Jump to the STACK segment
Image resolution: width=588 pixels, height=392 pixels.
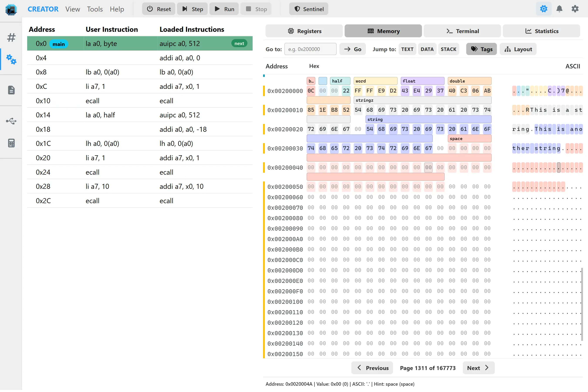(x=448, y=49)
